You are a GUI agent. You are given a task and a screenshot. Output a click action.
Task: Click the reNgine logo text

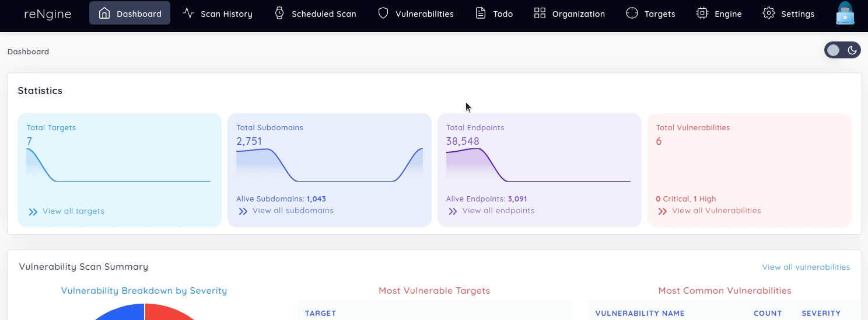pos(47,13)
